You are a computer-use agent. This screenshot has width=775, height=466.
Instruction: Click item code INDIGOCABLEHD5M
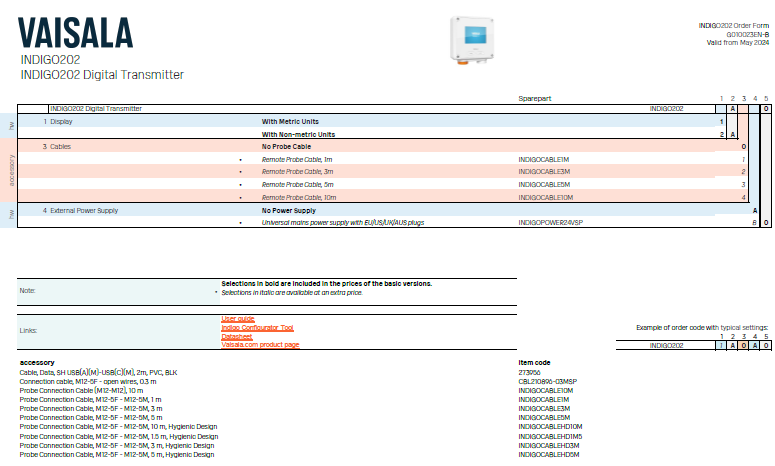pyautogui.click(x=549, y=454)
